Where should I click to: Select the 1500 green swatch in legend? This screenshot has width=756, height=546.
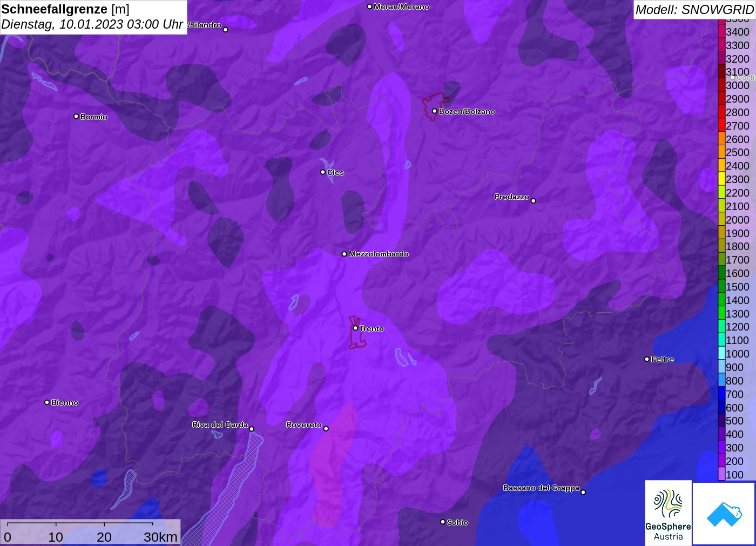point(721,286)
